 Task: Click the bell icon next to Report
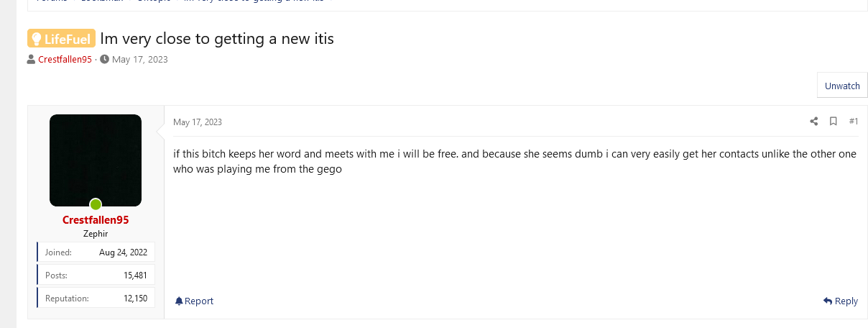pos(179,301)
